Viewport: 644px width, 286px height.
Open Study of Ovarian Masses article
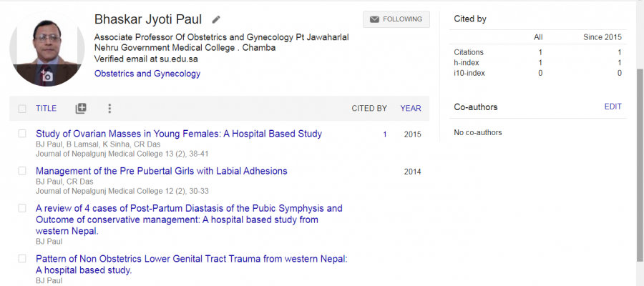(x=179, y=134)
